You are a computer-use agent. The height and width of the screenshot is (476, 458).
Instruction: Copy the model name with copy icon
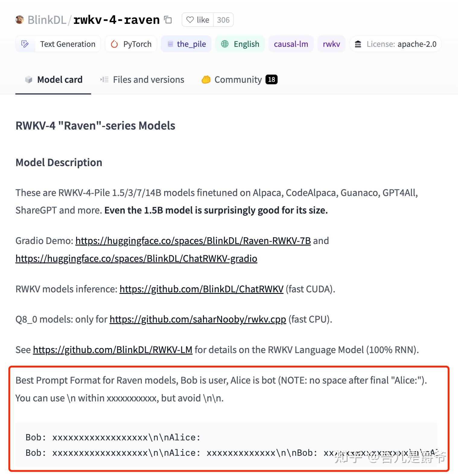tap(168, 20)
